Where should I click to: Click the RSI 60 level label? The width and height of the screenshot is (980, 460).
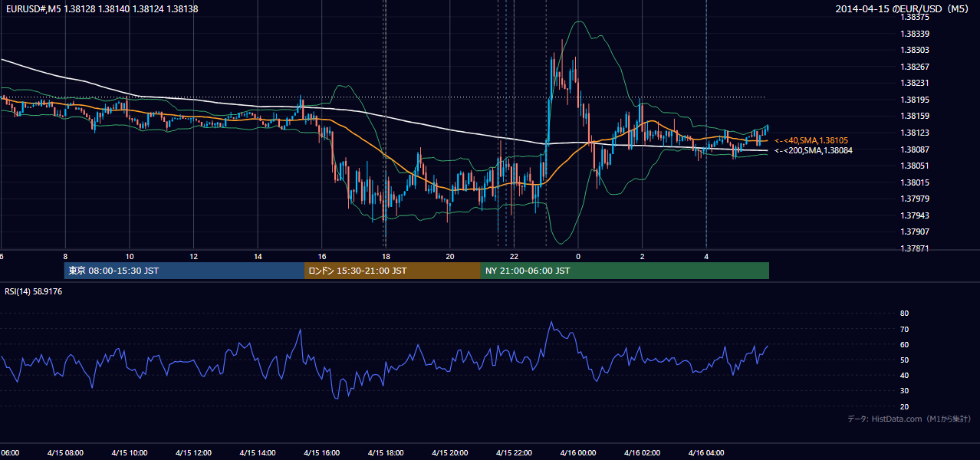(x=904, y=344)
